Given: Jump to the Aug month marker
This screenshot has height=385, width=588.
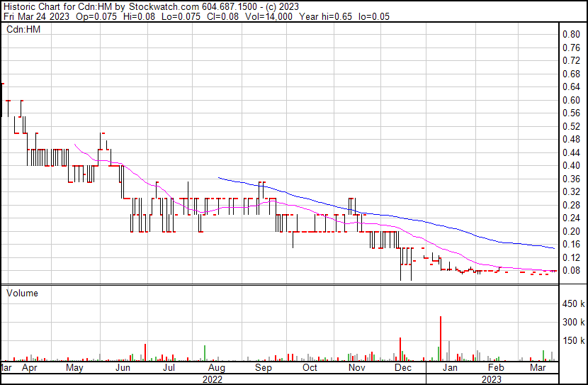Looking at the screenshot, I should click(216, 369).
